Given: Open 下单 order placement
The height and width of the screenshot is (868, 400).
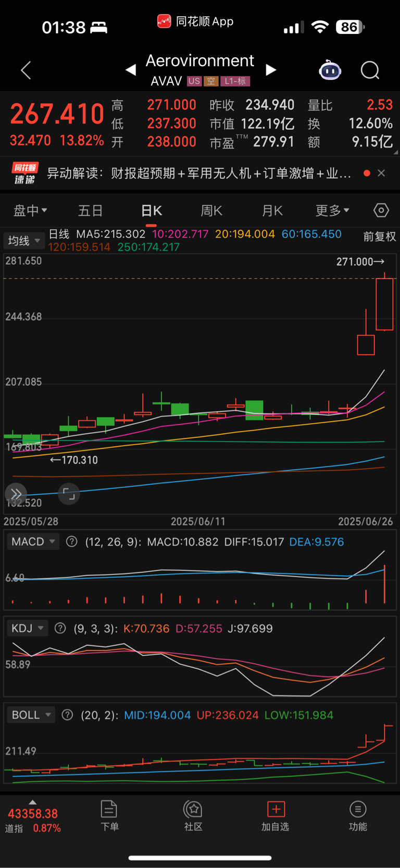Looking at the screenshot, I should click(109, 816).
